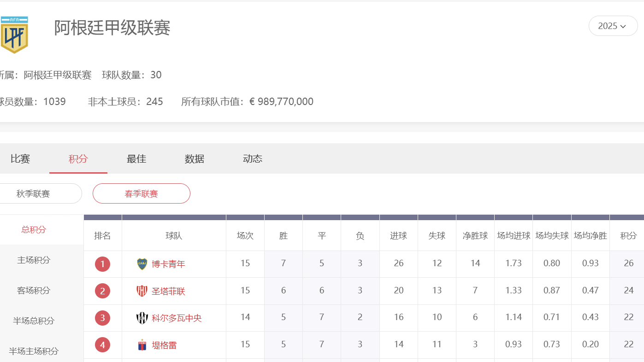
Task: Open the 动态 tab
Action: click(252, 158)
